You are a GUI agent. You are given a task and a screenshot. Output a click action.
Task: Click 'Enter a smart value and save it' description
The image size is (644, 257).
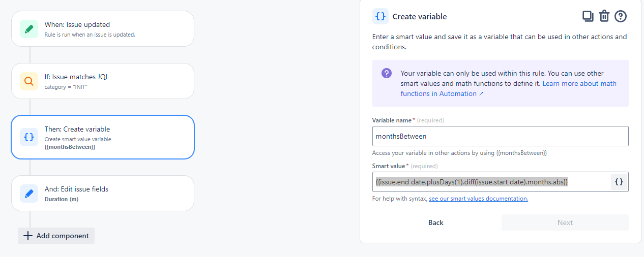(500, 42)
